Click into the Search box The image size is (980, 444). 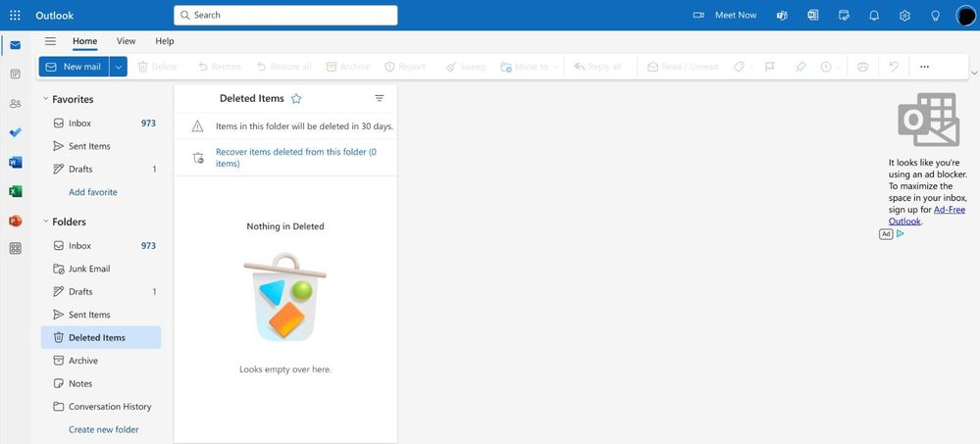(x=285, y=15)
